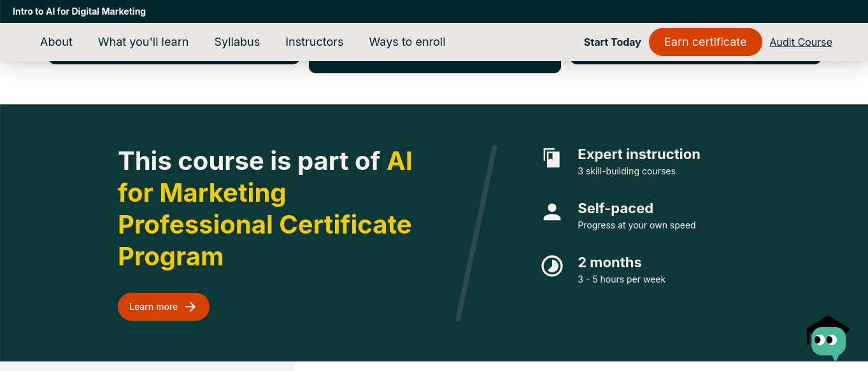Open the chatbot mascot in the corner
Image resolution: width=868 pixels, height=371 pixels.
pyautogui.click(x=829, y=340)
